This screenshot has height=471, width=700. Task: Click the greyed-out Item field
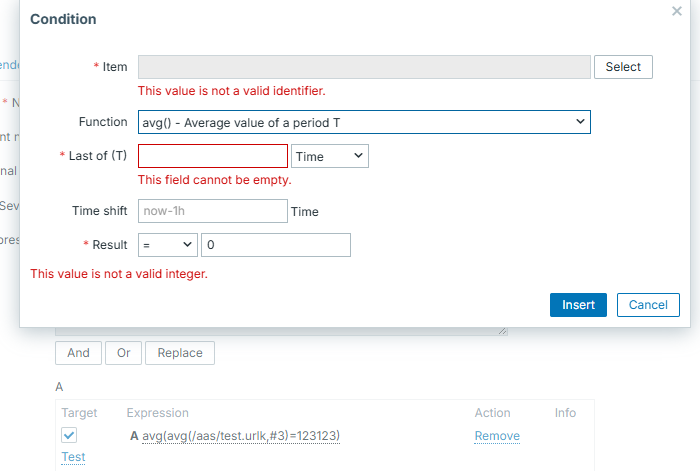click(x=364, y=67)
